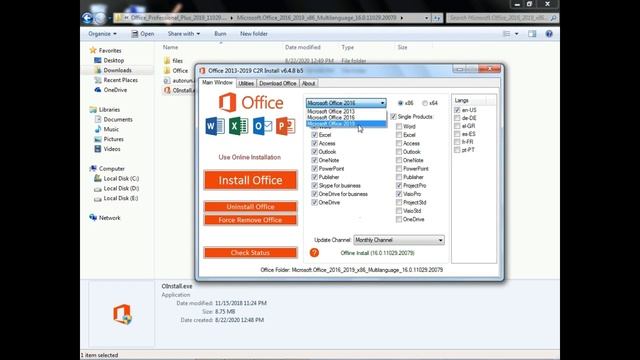Select the x86 radio button
The width and height of the screenshot is (640, 360).
click(x=400, y=103)
